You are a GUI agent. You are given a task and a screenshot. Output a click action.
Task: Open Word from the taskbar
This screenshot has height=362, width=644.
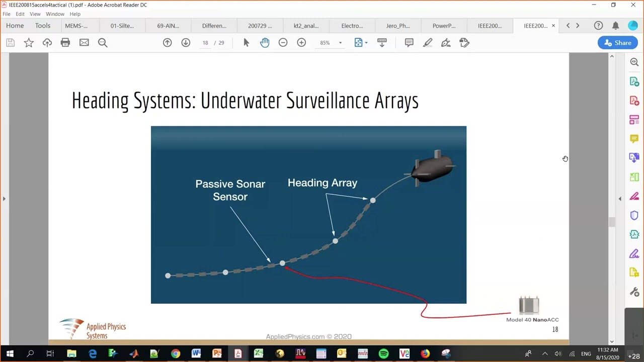(x=196, y=354)
